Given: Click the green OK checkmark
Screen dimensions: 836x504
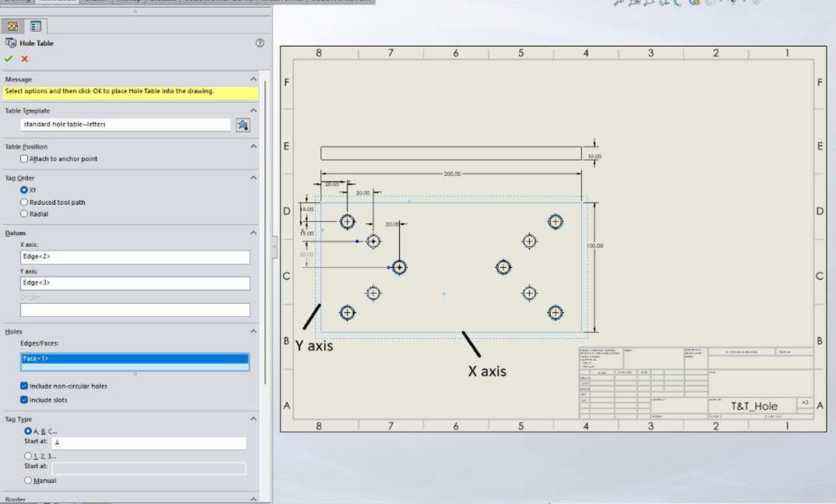Looking at the screenshot, I should pyautogui.click(x=9, y=59).
